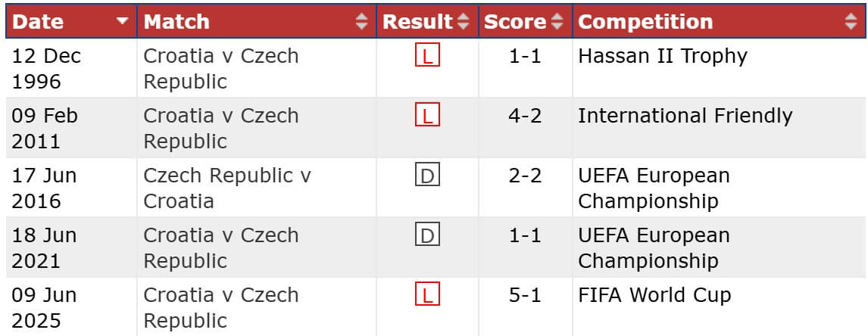Sort table by Match header
This screenshot has width=868, height=336.
click(x=176, y=22)
